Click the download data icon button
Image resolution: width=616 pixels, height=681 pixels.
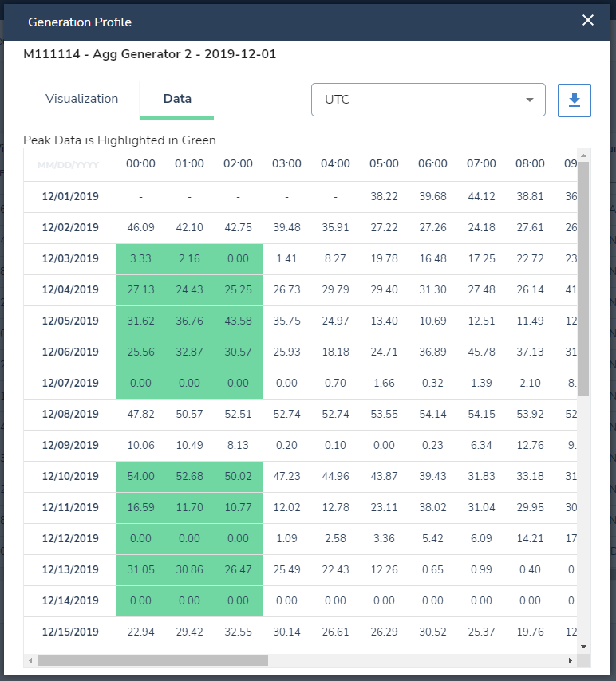pyautogui.click(x=575, y=100)
